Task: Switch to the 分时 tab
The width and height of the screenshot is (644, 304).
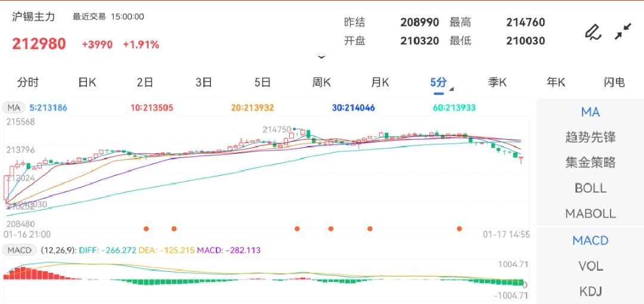Action: (x=28, y=82)
